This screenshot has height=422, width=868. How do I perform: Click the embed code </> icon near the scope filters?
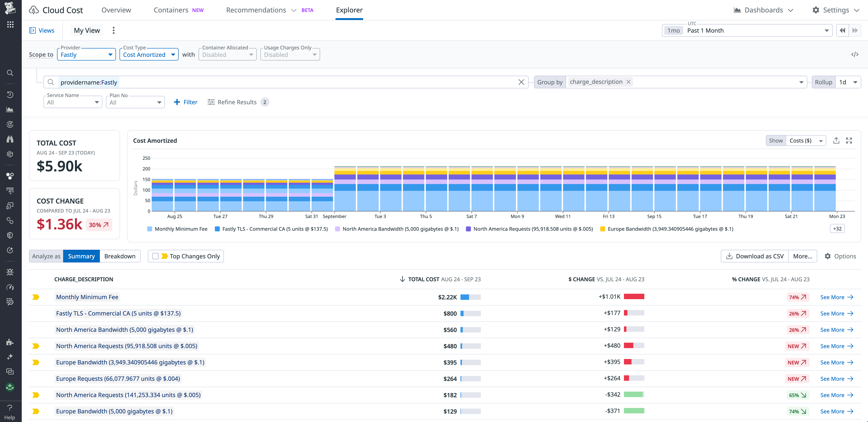[x=855, y=54]
